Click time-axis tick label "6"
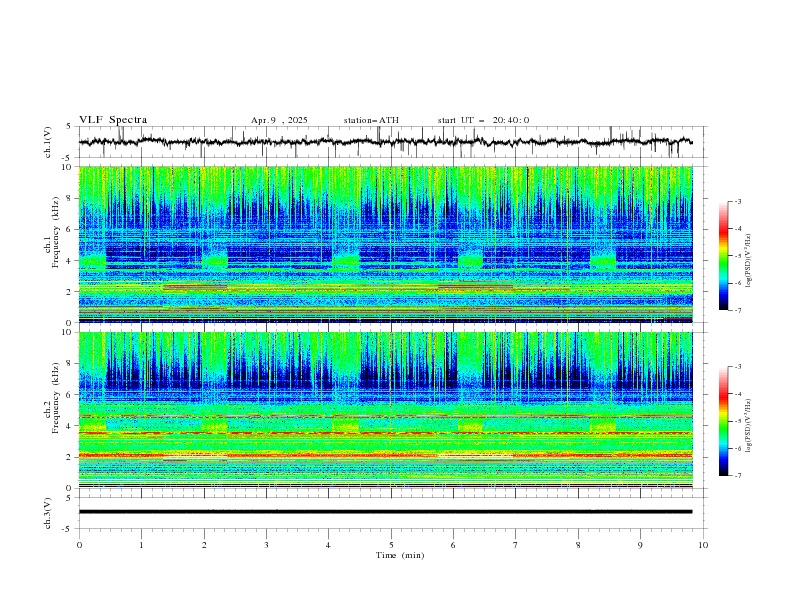The image size is (792, 612). [x=454, y=545]
